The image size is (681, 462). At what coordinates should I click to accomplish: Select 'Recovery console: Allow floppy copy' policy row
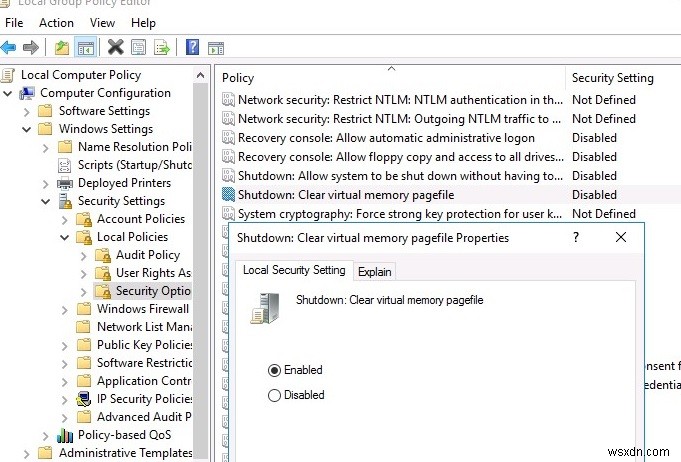point(450,157)
